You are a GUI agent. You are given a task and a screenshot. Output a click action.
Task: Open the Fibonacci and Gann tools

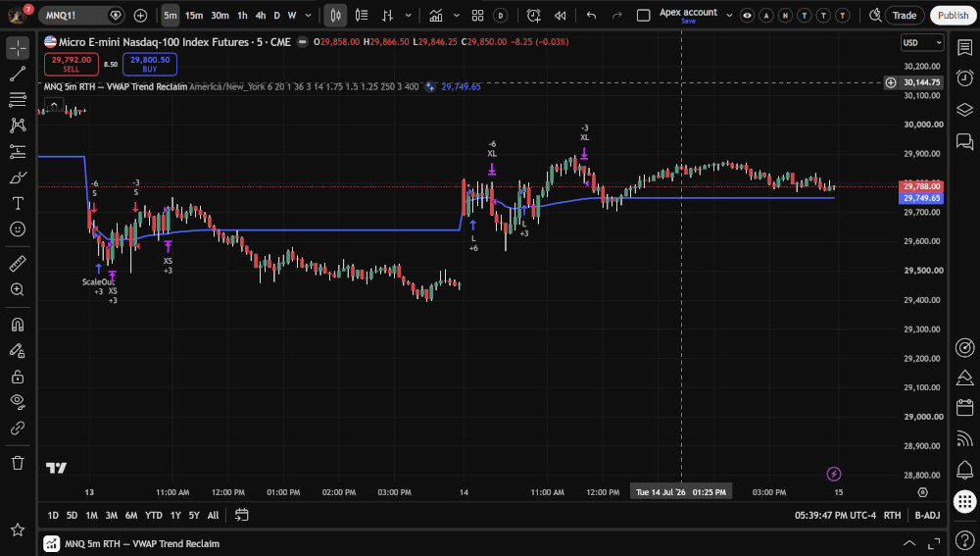pos(18,99)
